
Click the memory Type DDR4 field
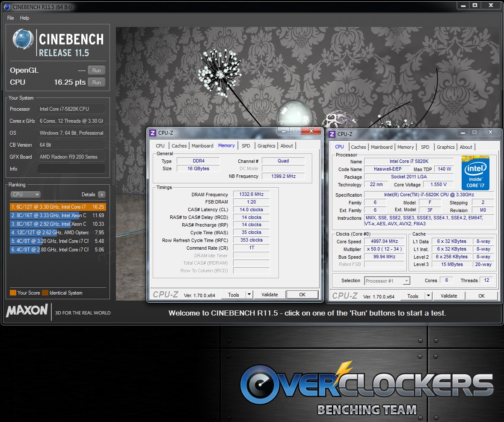click(199, 161)
